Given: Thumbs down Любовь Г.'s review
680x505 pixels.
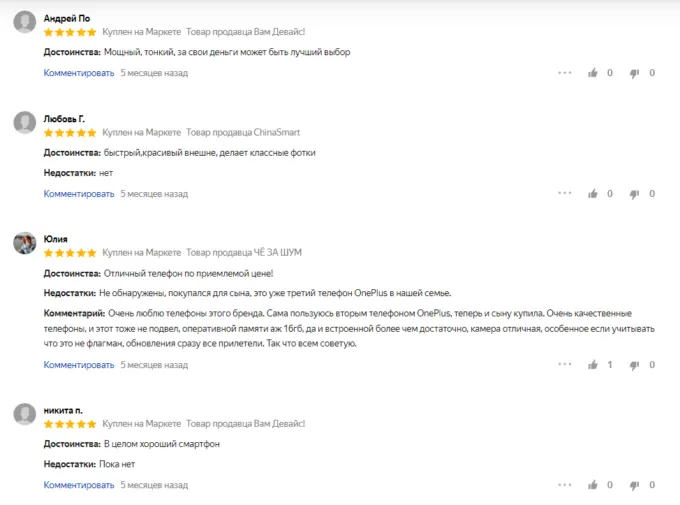Looking at the screenshot, I should pos(634,194).
